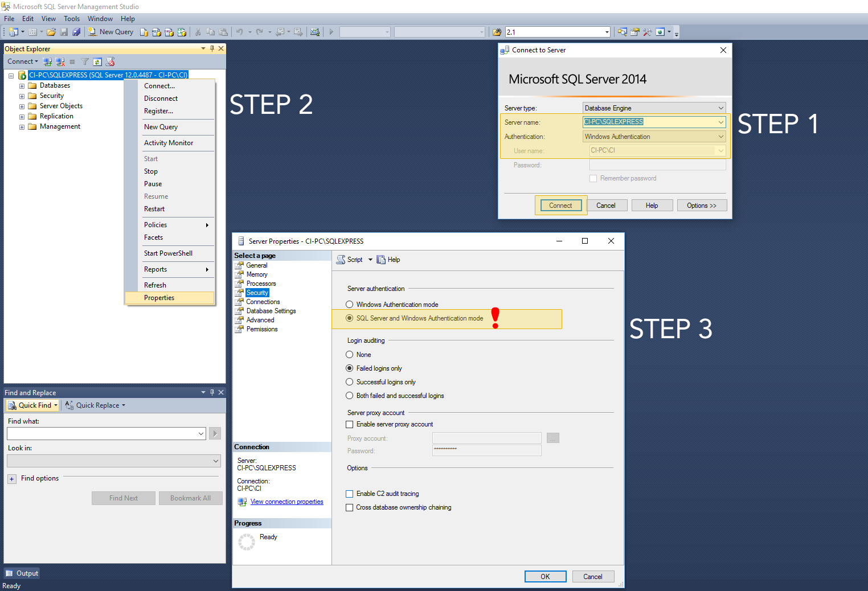
Task: Pin the Find and Replace panel
Action: [212, 392]
